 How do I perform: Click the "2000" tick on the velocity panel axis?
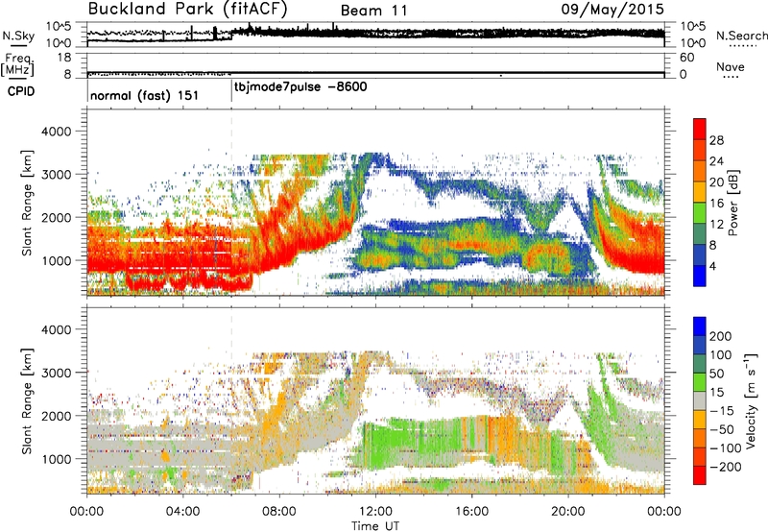57,416
